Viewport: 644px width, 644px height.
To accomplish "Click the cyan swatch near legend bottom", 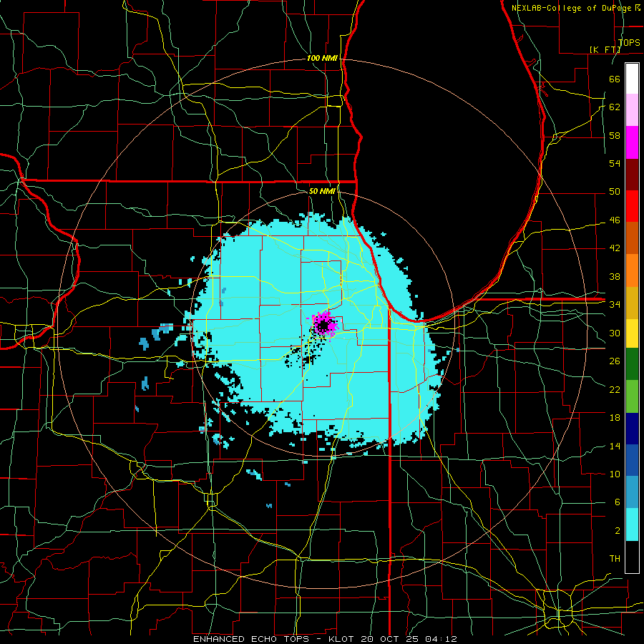I will coord(632,525).
